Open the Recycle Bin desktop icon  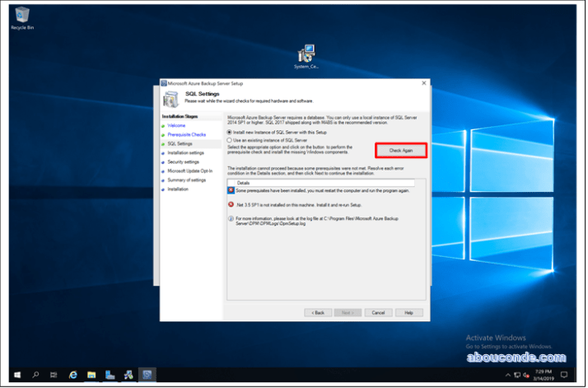tap(21, 15)
